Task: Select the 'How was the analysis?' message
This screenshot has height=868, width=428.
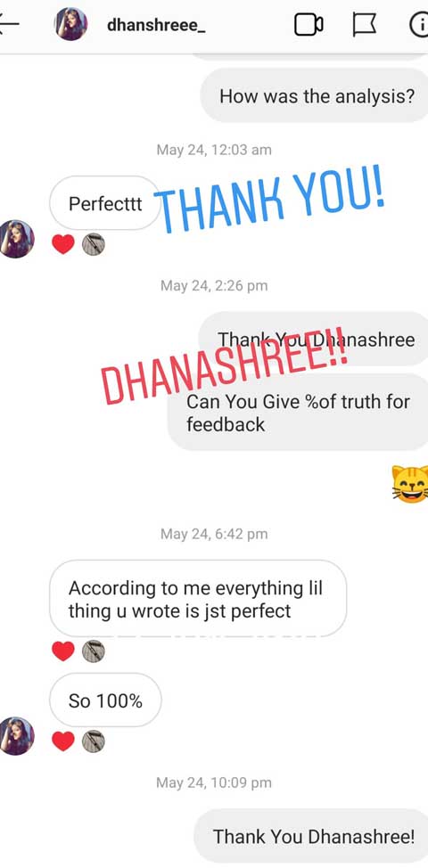Action: [314, 95]
